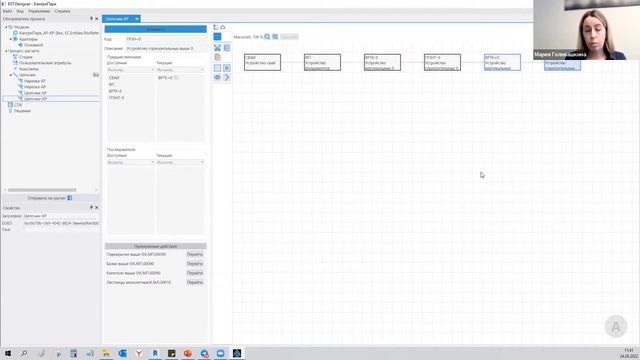Click the Отправить на расчет icon

(x=70, y=198)
